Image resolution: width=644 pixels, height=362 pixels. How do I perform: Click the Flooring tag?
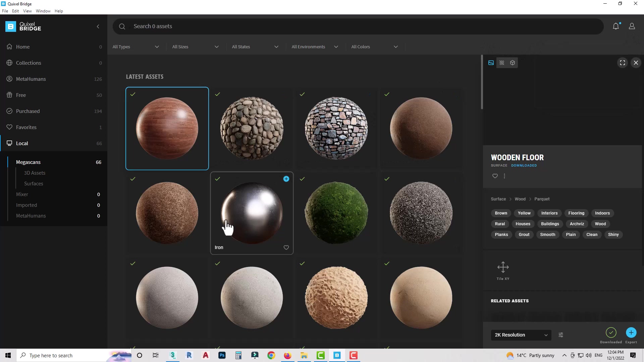click(576, 213)
